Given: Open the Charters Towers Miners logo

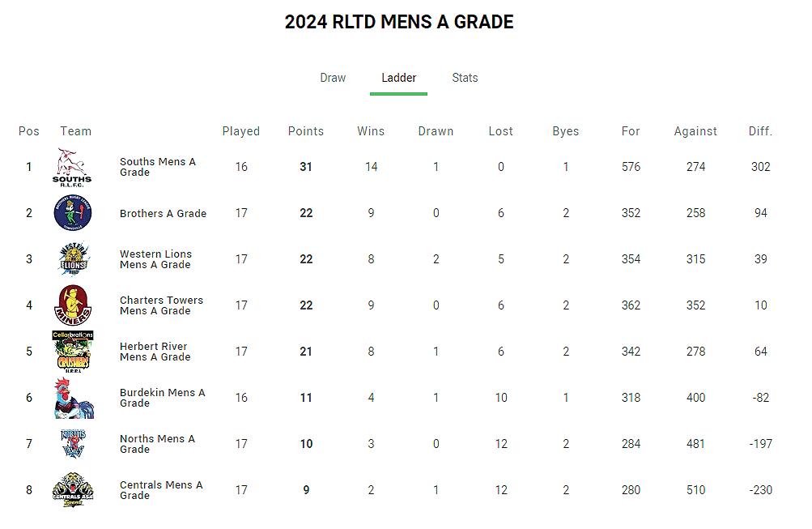Looking at the screenshot, I should [x=73, y=305].
